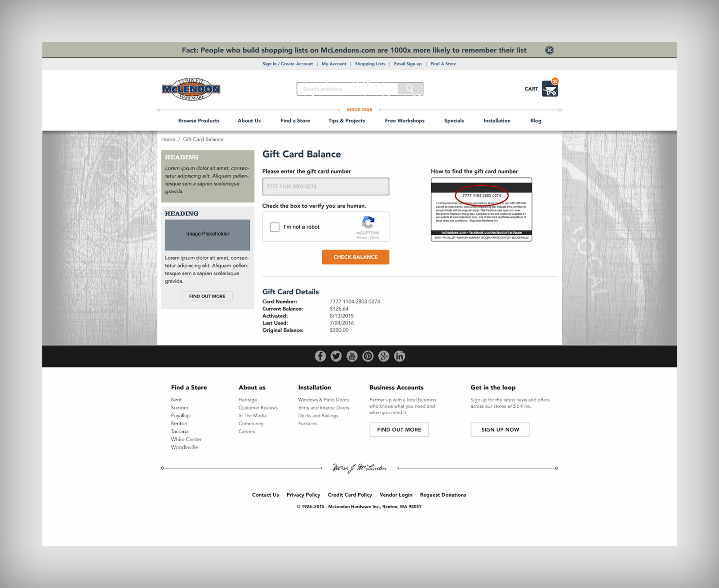Open Specials navigation item
The image size is (719, 588).
pyautogui.click(x=454, y=121)
